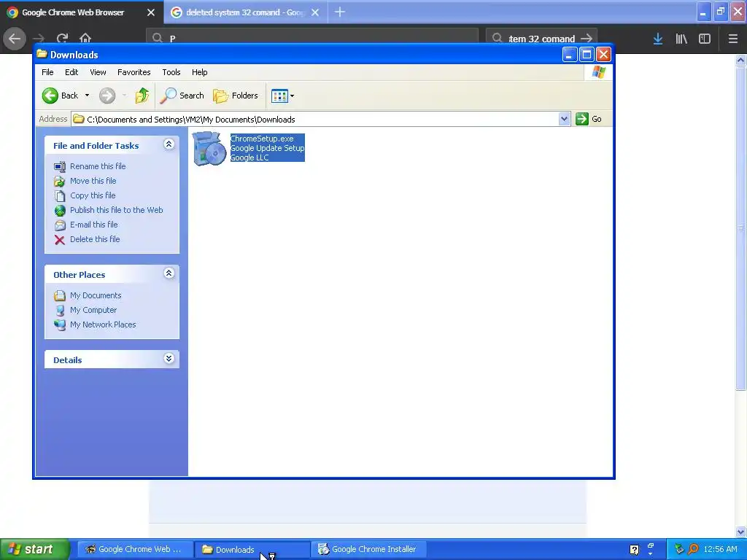Open the Help menu
Image resolution: width=747 pixels, height=560 pixels.
pos(200,72)
